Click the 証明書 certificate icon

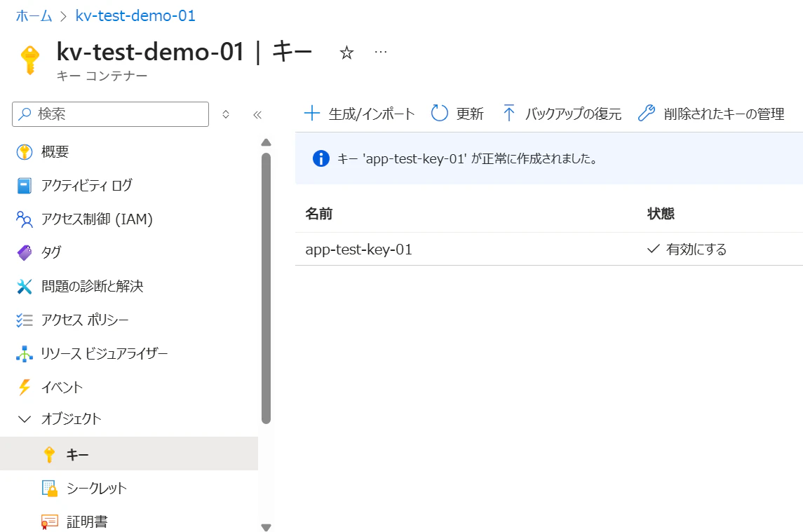(x=49, y=521)
